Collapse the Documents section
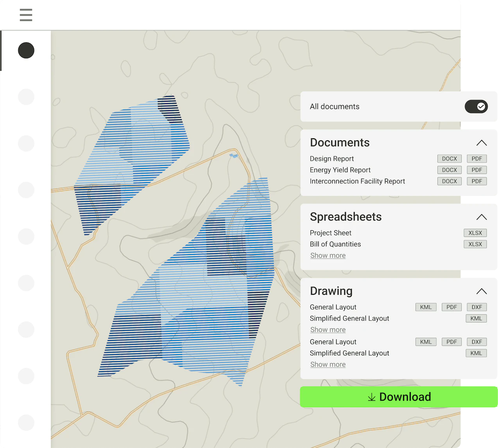Image resolution: width=498 pixels, height=448 pixels. click(482, 143)
